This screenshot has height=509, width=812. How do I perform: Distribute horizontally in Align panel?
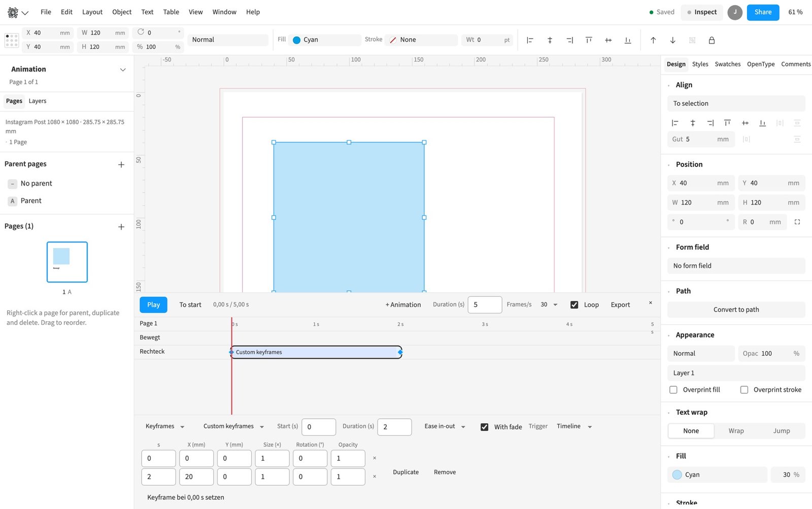pyautogui.click(x=780, y=123)
